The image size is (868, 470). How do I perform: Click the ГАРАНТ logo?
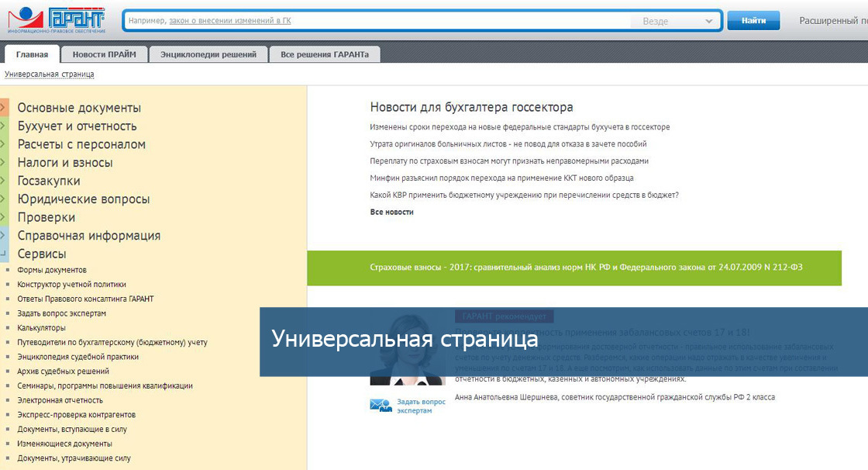click(x=57, y=20)
